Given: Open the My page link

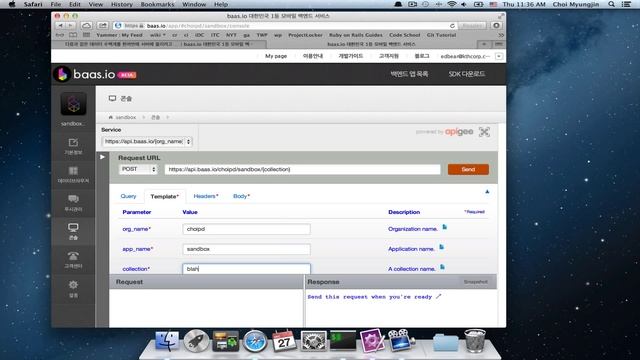Looking at the screenshot, I should [x=276, y=56].
